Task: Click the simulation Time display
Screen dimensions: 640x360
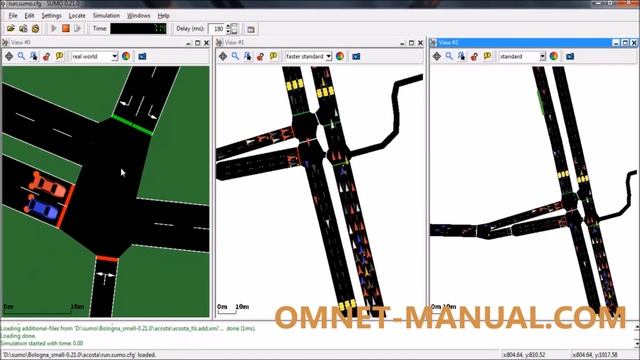Action: (x=138, y=29)
